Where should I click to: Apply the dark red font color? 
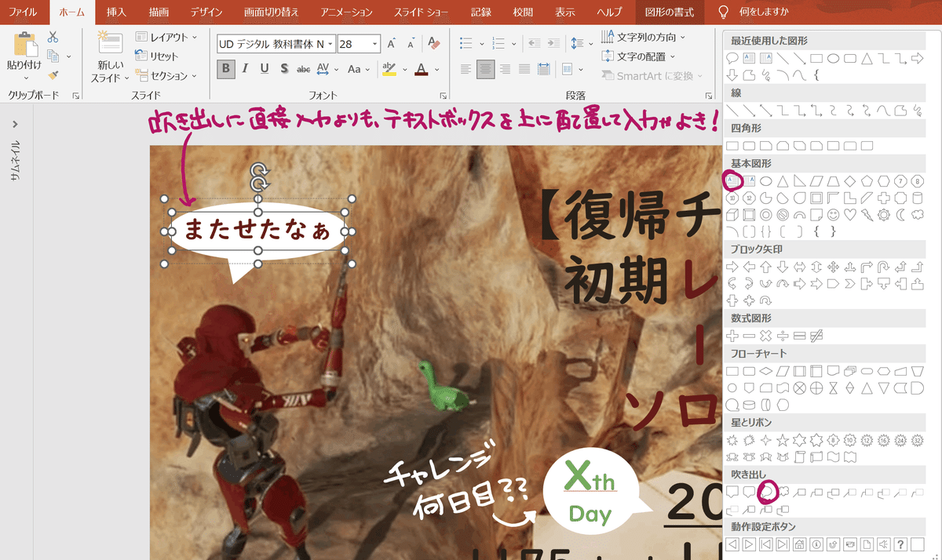[422, 69]
